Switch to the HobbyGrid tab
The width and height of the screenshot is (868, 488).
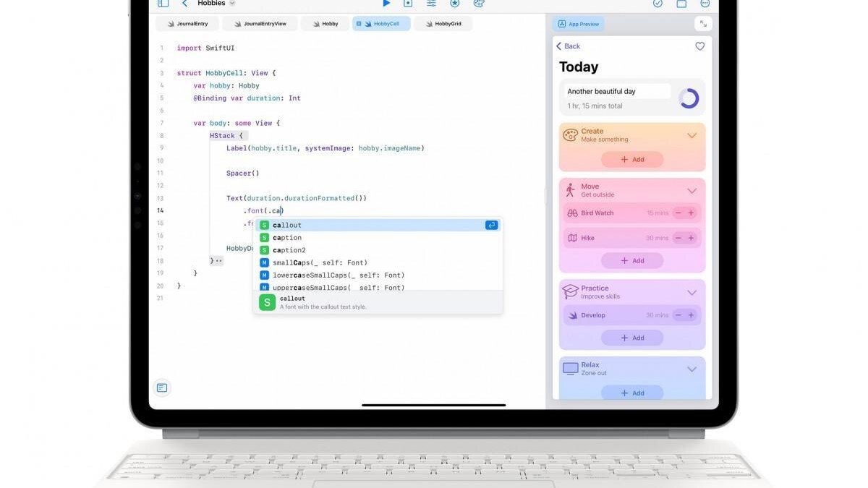coord(443,24)
